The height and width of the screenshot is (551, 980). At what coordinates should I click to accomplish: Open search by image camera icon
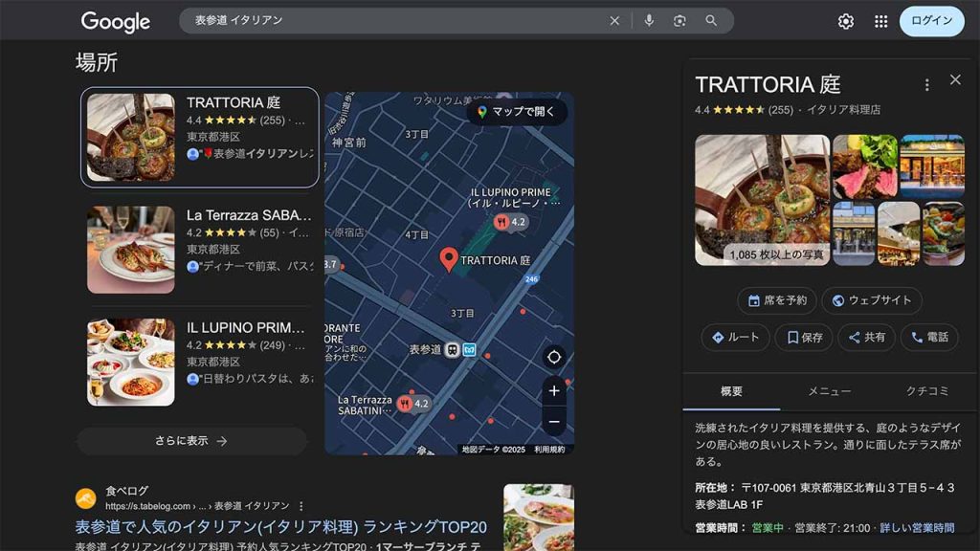point(679,21)
